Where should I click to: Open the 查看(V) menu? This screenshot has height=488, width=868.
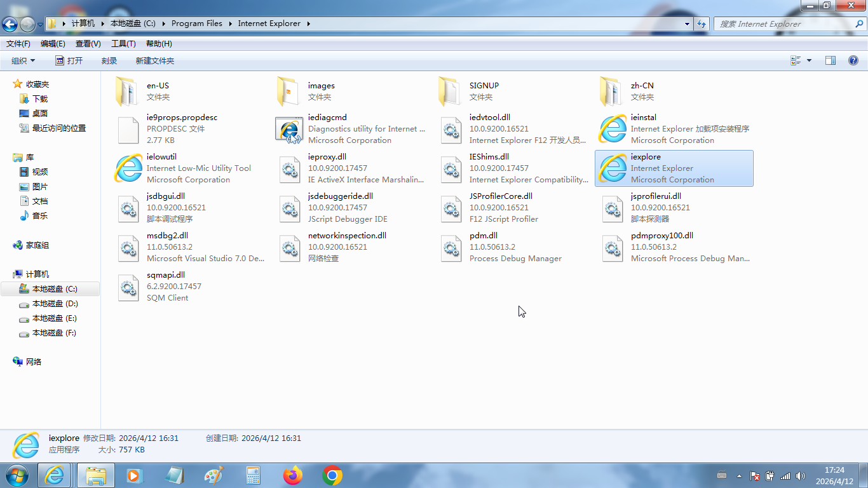point(88,44)
